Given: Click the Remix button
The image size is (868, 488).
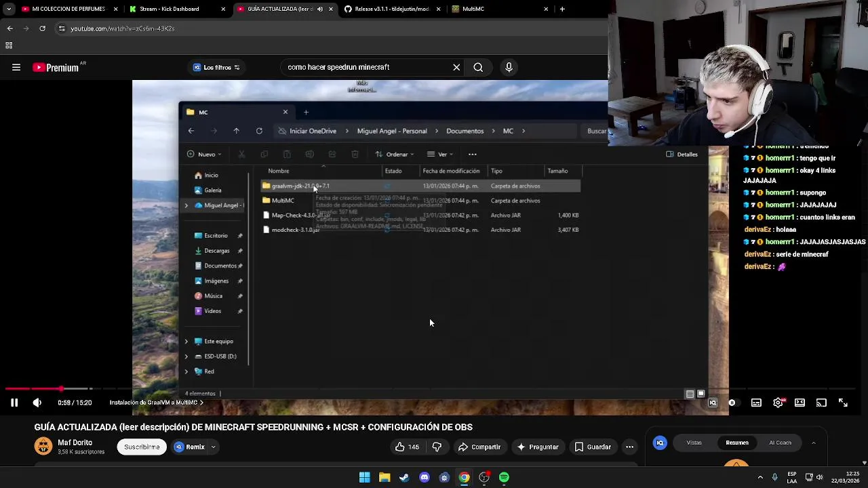Looking at the screenshot, I should point(189,447).
